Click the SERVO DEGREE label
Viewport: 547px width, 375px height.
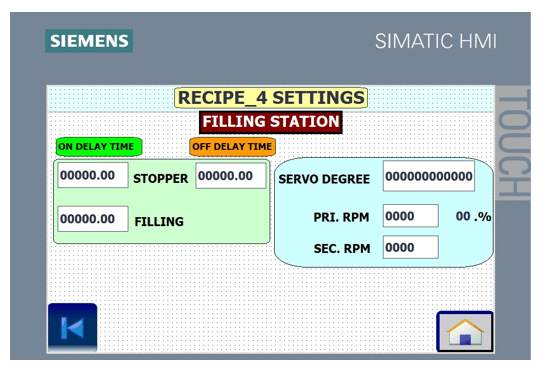coord(324,179)
